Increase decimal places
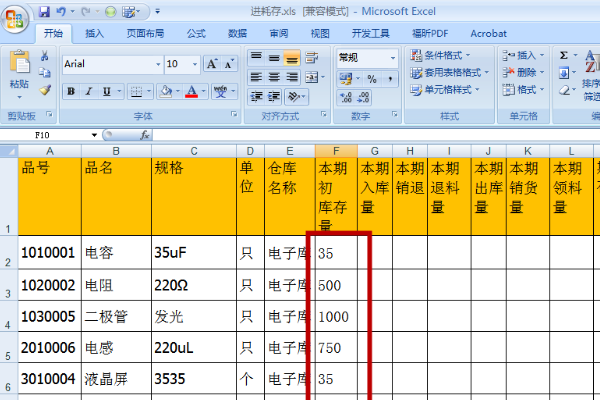This screenshot has height=400, width=600. (346, 97)
